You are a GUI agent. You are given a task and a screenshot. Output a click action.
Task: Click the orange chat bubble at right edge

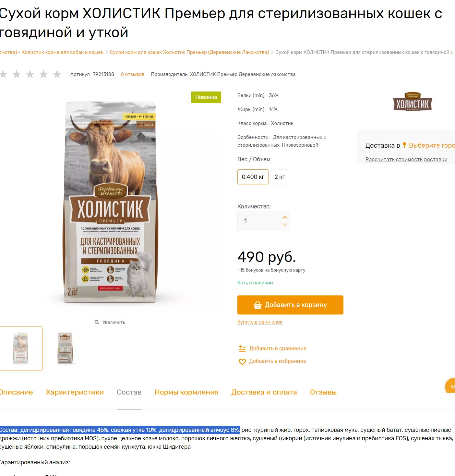click(x=450, y=386)
